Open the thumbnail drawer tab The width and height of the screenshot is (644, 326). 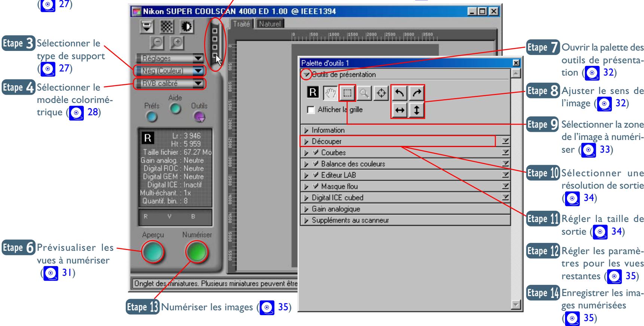215,44
